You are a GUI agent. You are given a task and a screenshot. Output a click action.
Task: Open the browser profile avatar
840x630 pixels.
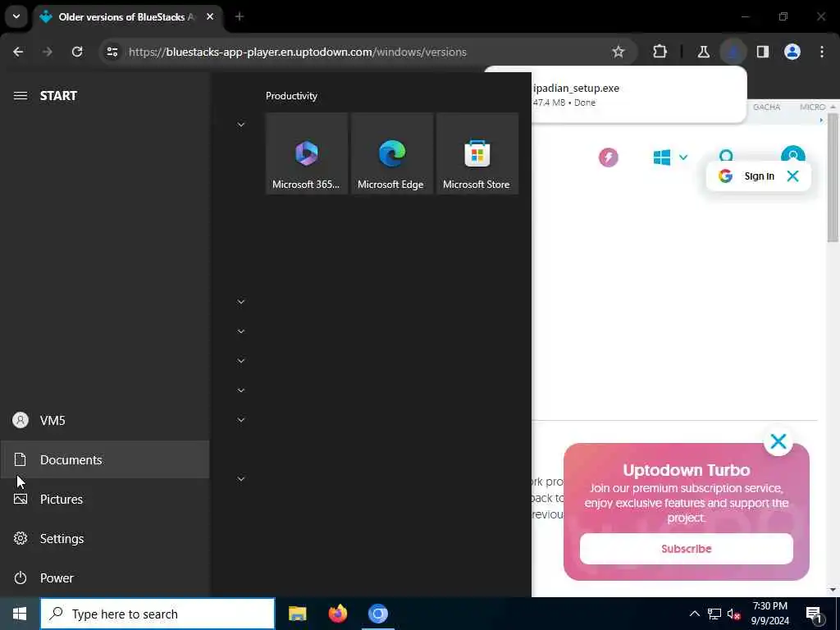[x=792, y=52]
